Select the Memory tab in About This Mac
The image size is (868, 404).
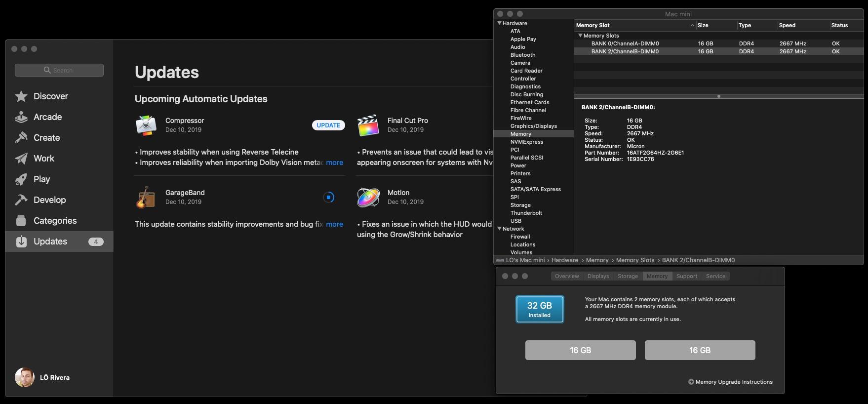click(657, 276)
